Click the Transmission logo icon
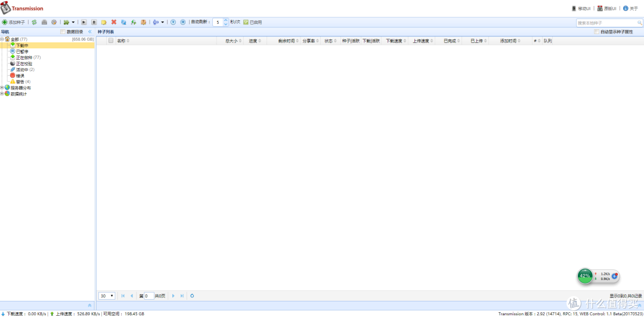This screenshot has width=644, height=317. 5,8
